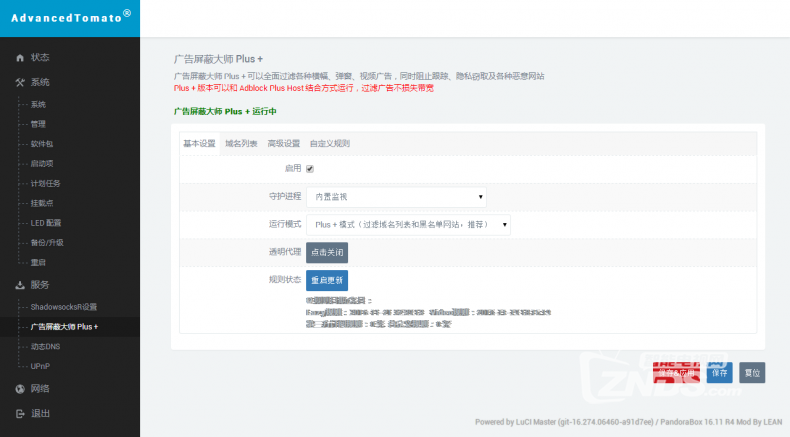This screenshot has width=790, height=437.
Task: Open the 启动项 sidebar item
Action: [42, 163]
